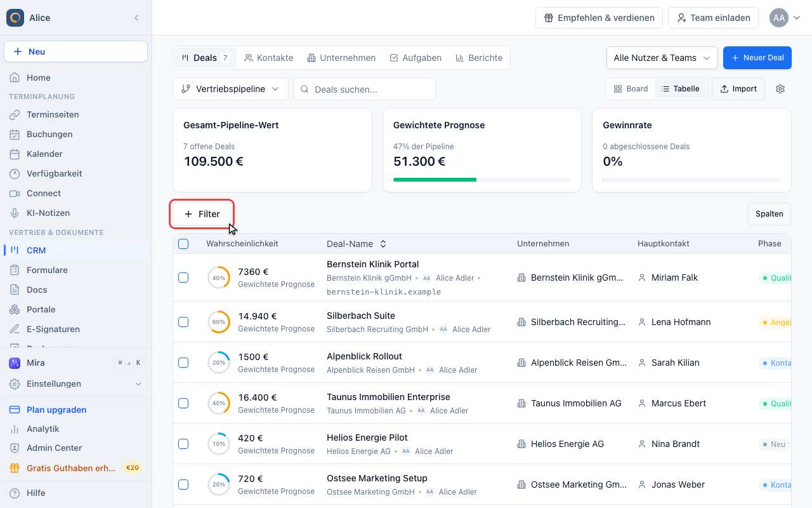
Task: Click the Gewinnrate progress bar
Action: pyautogui.click(x=691, y=180)
